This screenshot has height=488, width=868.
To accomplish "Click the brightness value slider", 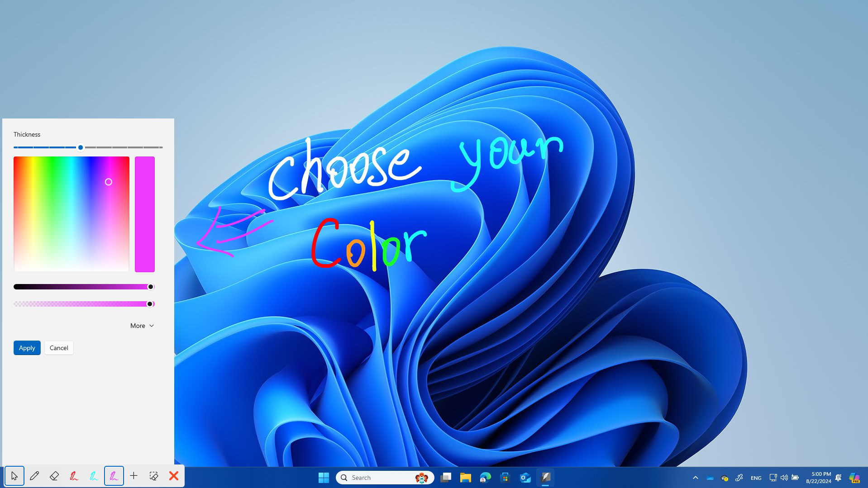I will (84, 287).
